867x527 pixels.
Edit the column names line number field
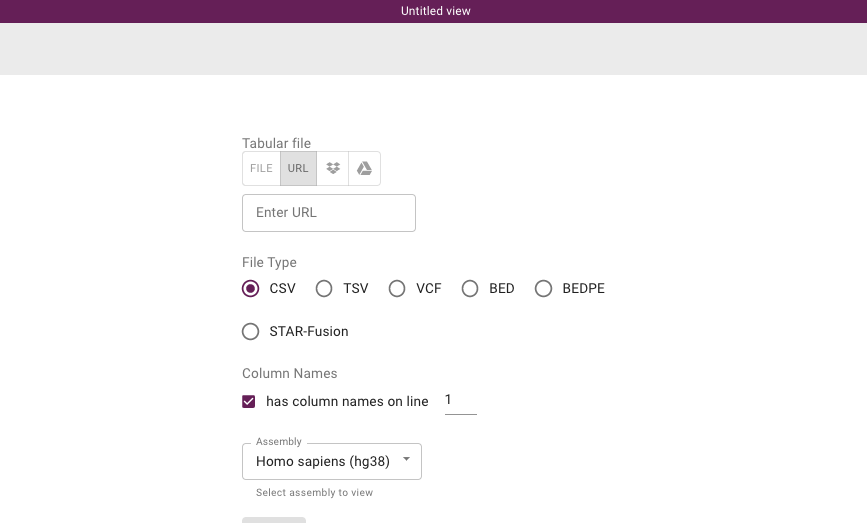click(x=461, y=400)
